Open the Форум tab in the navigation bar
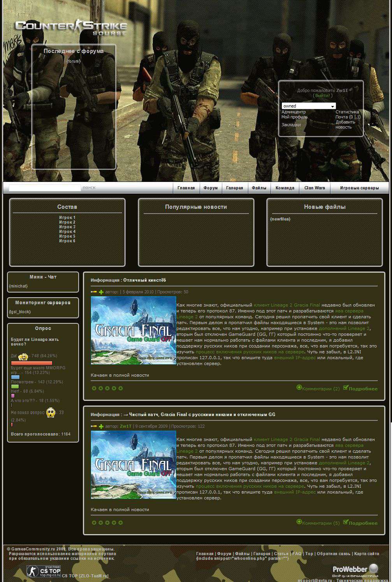 [211, 188]
